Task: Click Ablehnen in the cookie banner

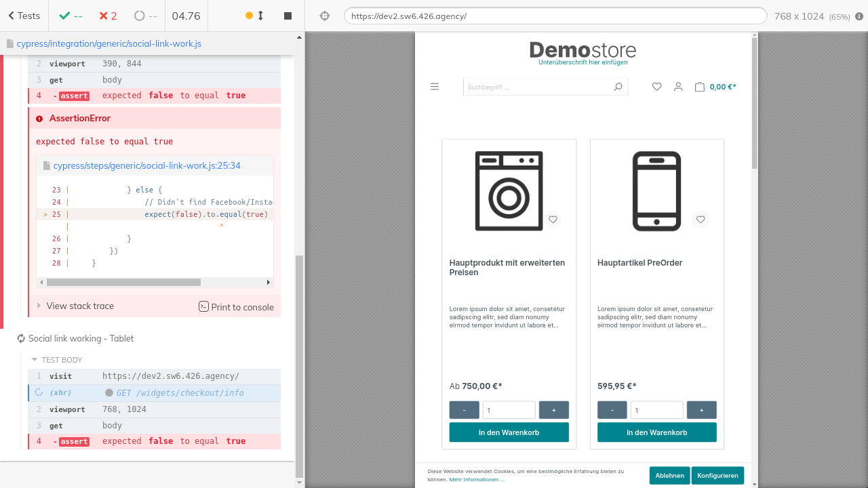Action: (669, 476)
